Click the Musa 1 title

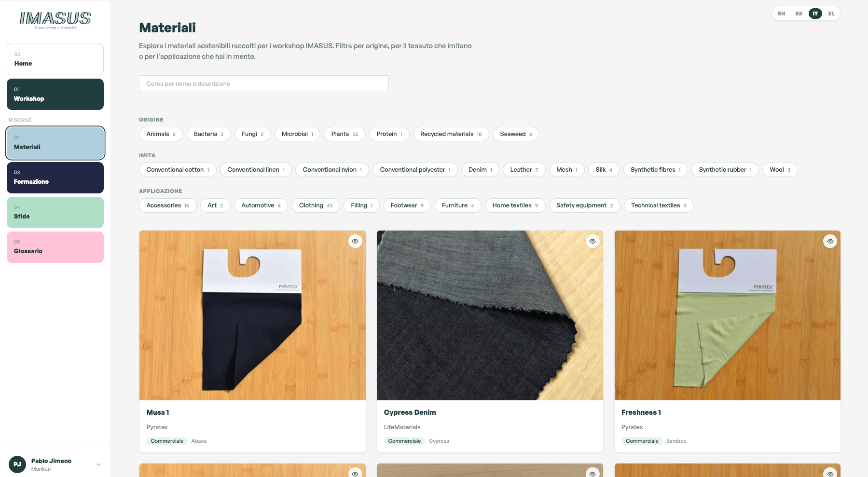[x=158, y=412]
